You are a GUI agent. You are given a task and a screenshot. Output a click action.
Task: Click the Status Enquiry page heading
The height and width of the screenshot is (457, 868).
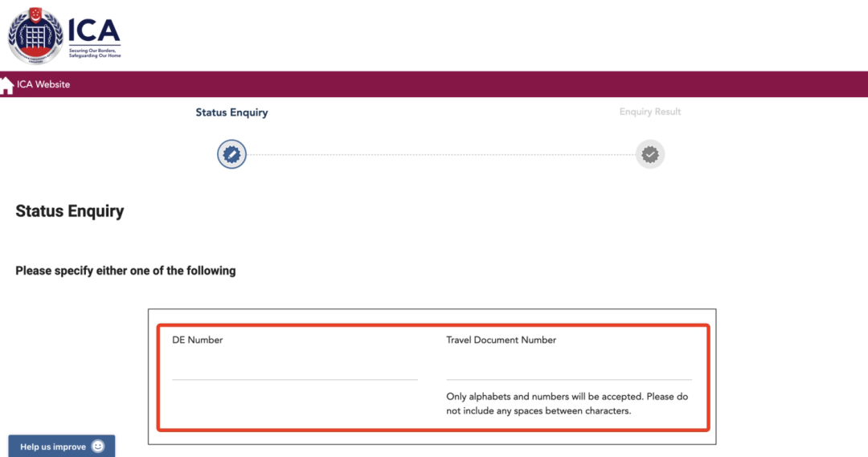pos(70,210)
